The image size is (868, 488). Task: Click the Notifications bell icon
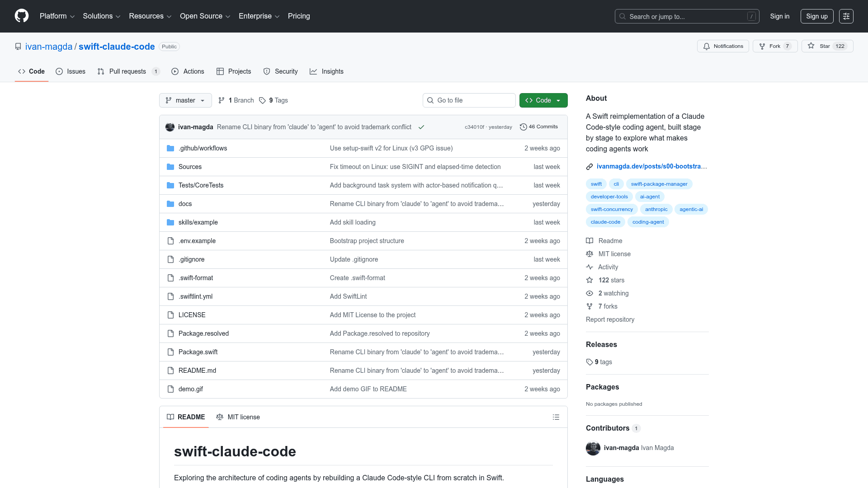(x=707, y=46)
